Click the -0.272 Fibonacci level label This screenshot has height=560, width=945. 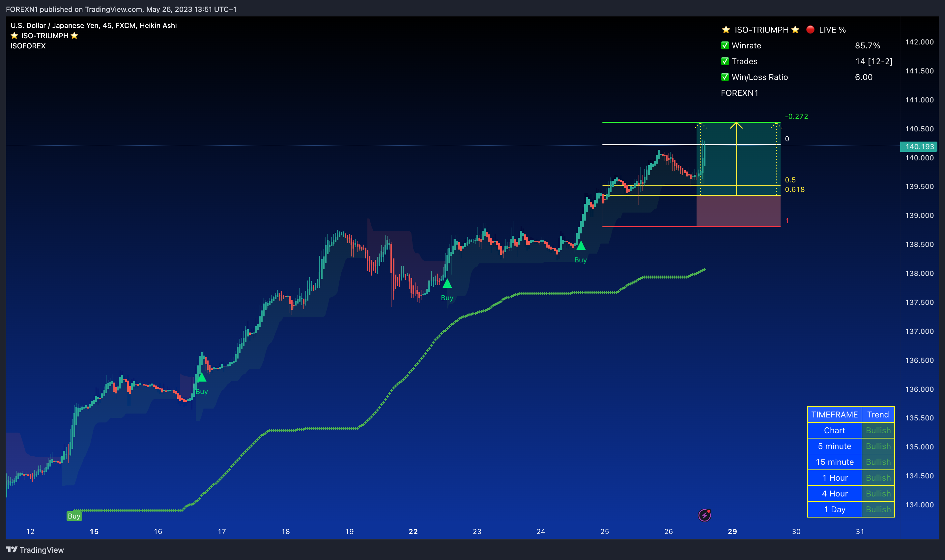pos(796,117)
